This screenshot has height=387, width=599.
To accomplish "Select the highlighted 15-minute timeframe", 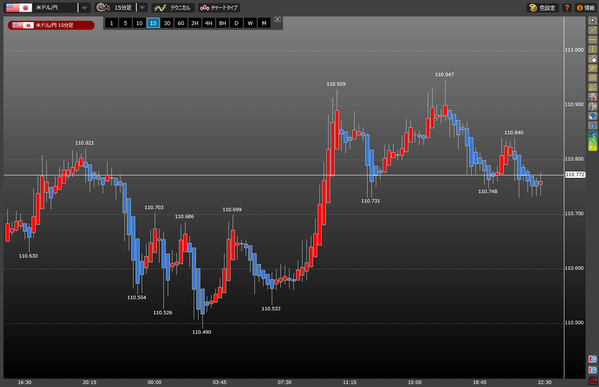I will 153,23.
